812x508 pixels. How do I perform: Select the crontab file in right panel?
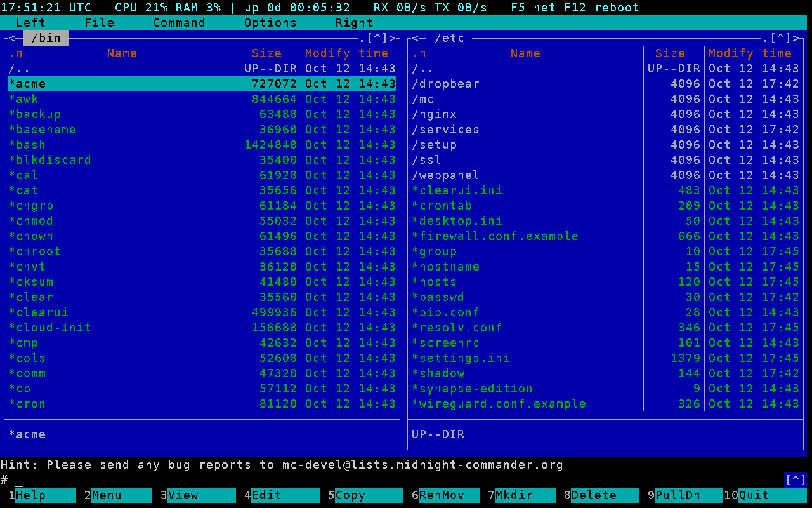605,206
